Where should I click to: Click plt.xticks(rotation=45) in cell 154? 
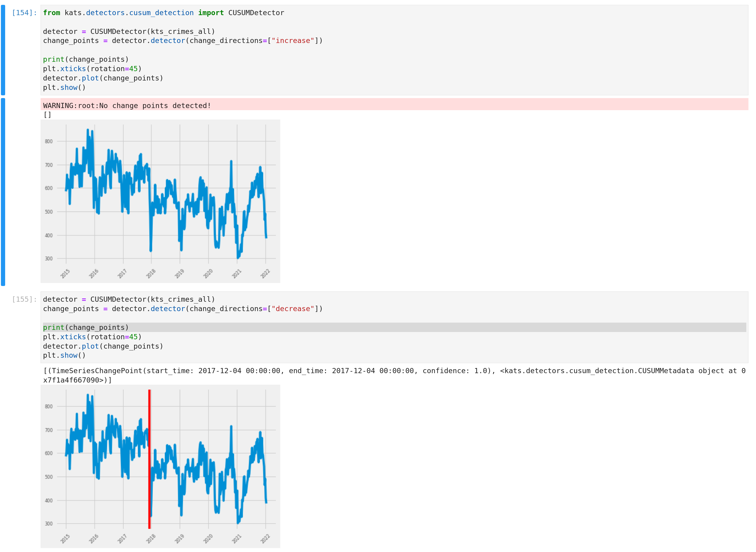click(x=92, y=69)
